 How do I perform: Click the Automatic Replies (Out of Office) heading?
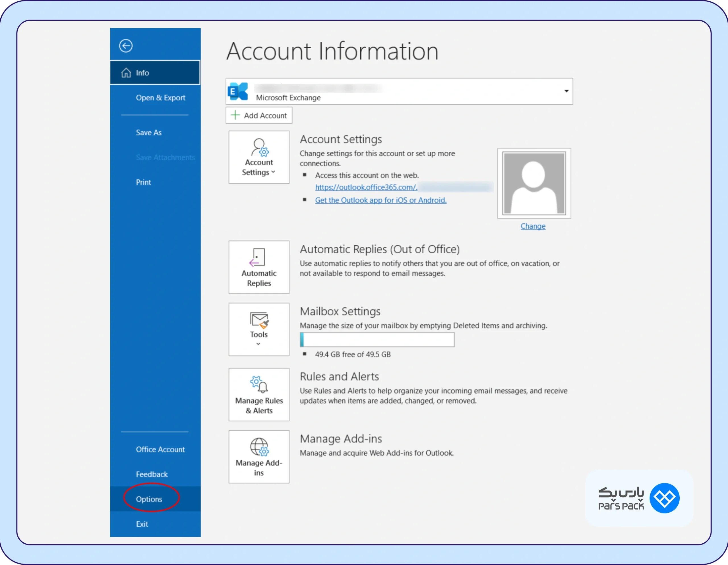click(x=380, y=249)
